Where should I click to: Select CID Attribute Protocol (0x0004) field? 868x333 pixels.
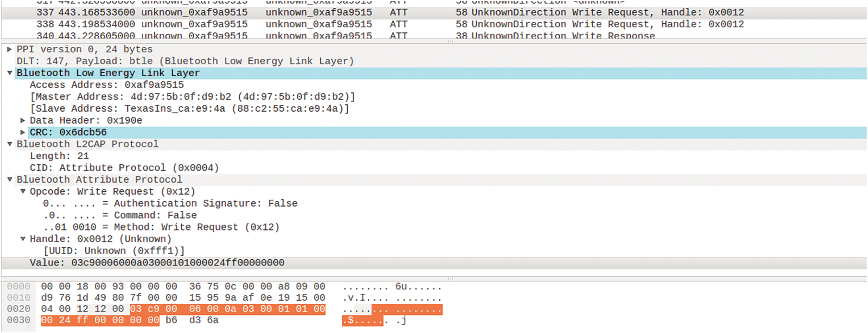pyautogui.click(x=124, y=168)
